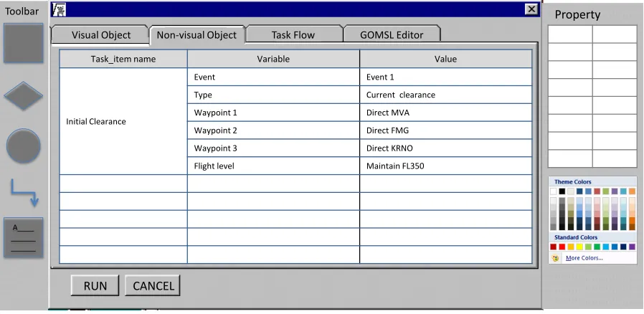Screen dimensions: 644x314
Task: Pick the white theme color swatch
Action: pos(553,191)
